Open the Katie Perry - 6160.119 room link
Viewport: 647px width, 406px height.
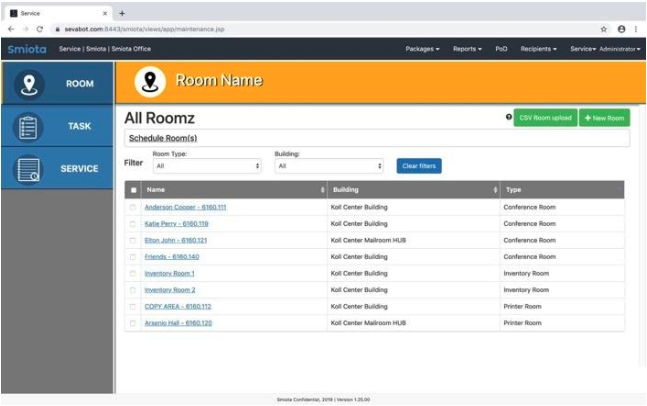176,224
